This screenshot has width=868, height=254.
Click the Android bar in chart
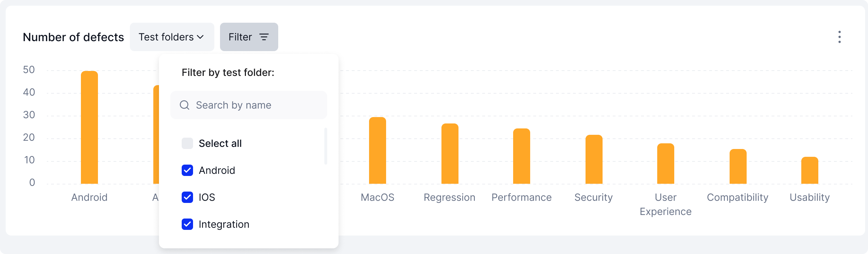[89, 128]
